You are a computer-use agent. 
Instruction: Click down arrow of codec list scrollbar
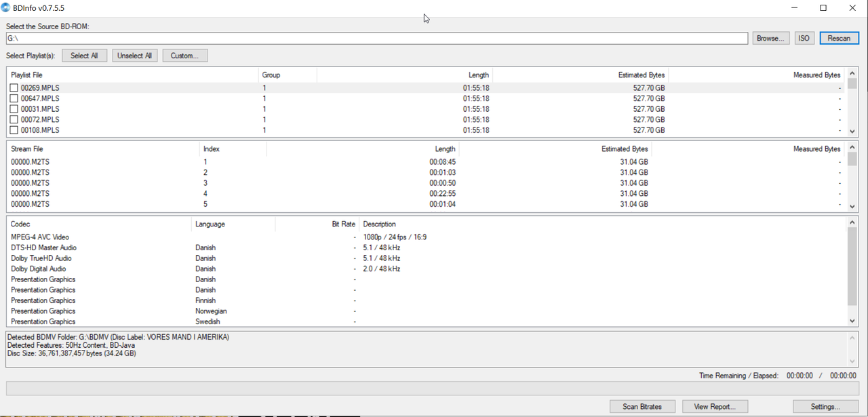pyautogui.click(x=852, y=321)
